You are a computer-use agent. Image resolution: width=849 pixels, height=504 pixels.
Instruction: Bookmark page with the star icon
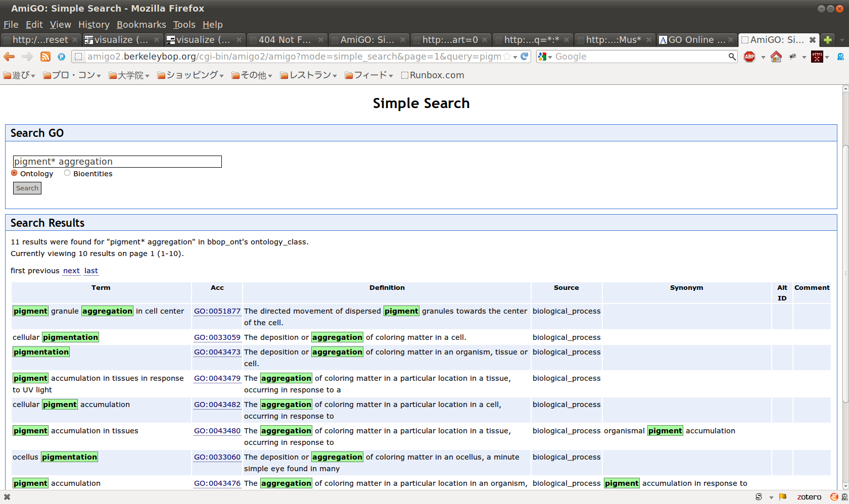click(x=507, y=57)
